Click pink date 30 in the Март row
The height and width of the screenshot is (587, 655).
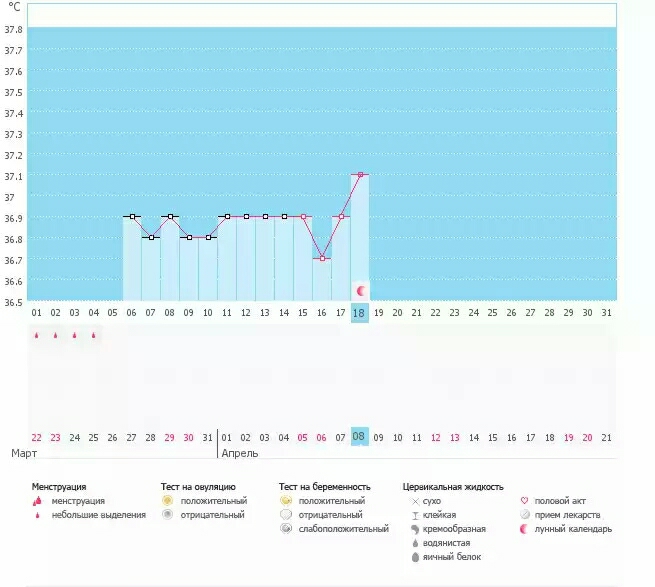point(188,437)
